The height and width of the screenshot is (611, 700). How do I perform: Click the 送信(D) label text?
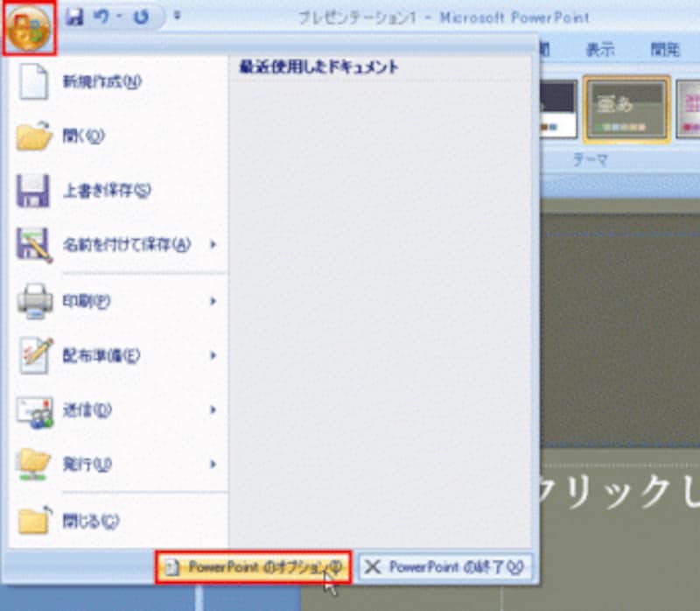[87, 410]
